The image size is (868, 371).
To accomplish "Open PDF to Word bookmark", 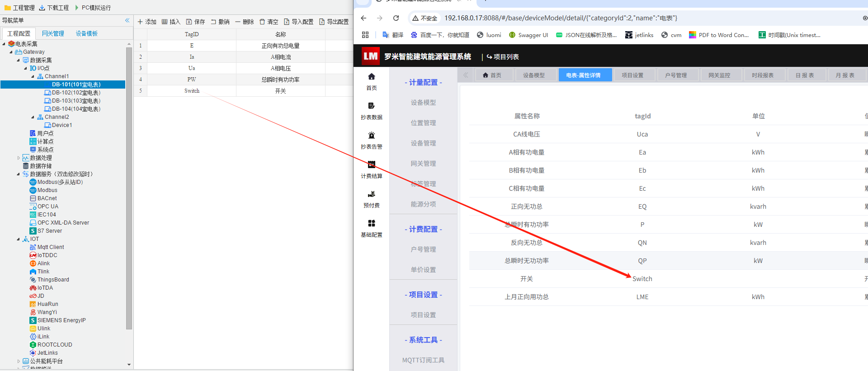I will click(x=719, y=35).
